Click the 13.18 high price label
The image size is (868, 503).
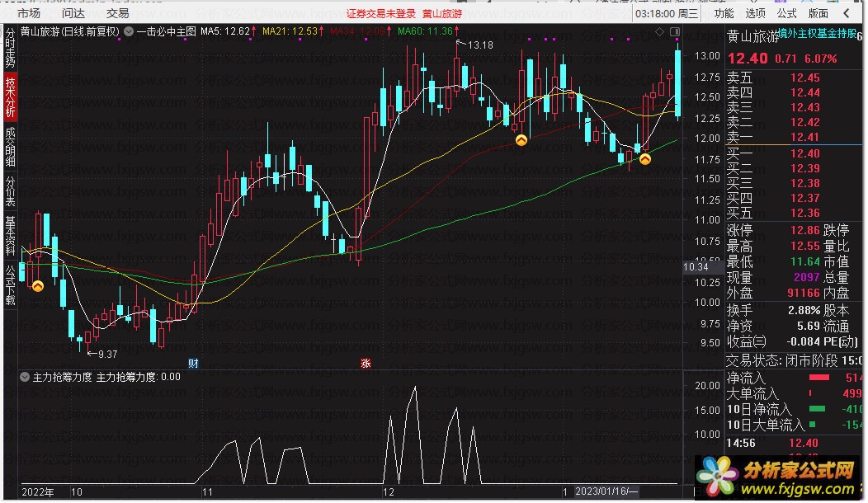(x=480, y=45)
